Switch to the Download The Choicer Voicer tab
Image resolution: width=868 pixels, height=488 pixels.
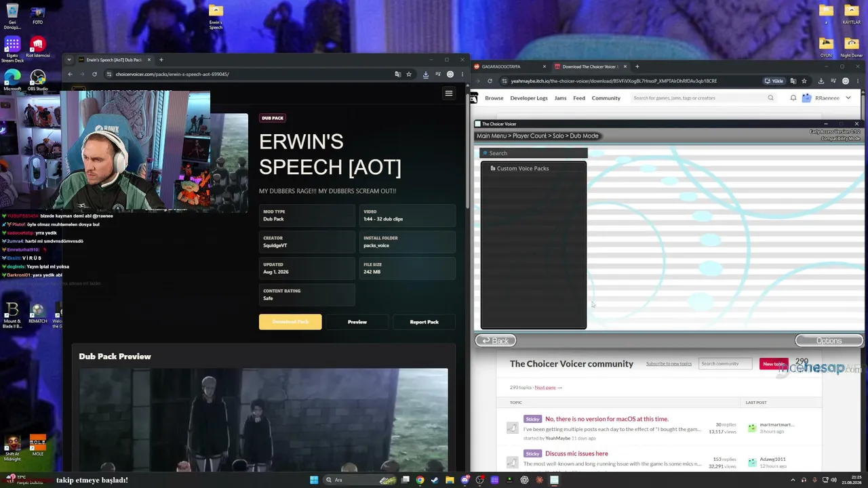[590, 66]
